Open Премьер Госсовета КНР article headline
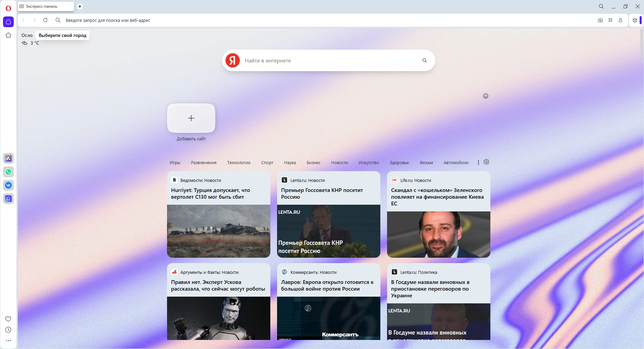 pyautogui.click(x=322, y=194)
